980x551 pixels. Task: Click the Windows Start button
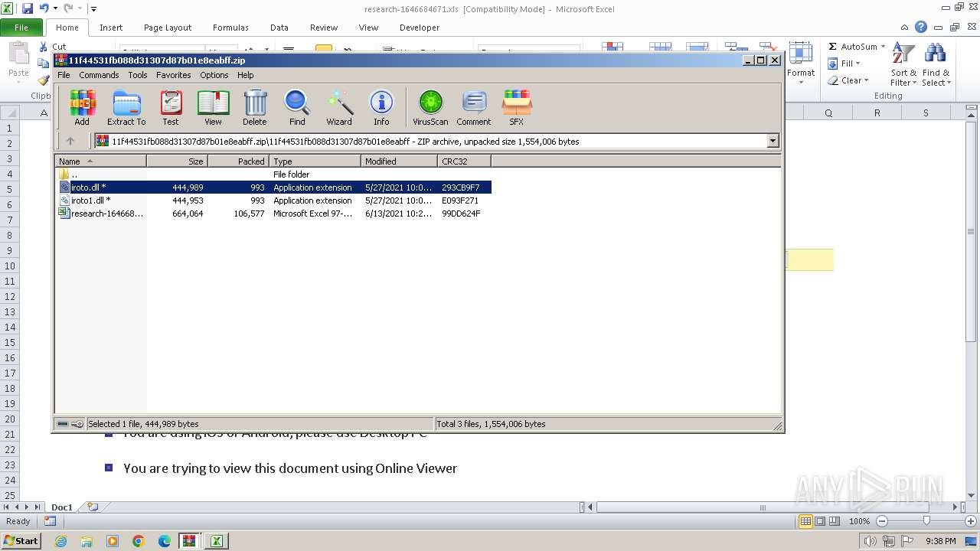click(x=21, y=541)
